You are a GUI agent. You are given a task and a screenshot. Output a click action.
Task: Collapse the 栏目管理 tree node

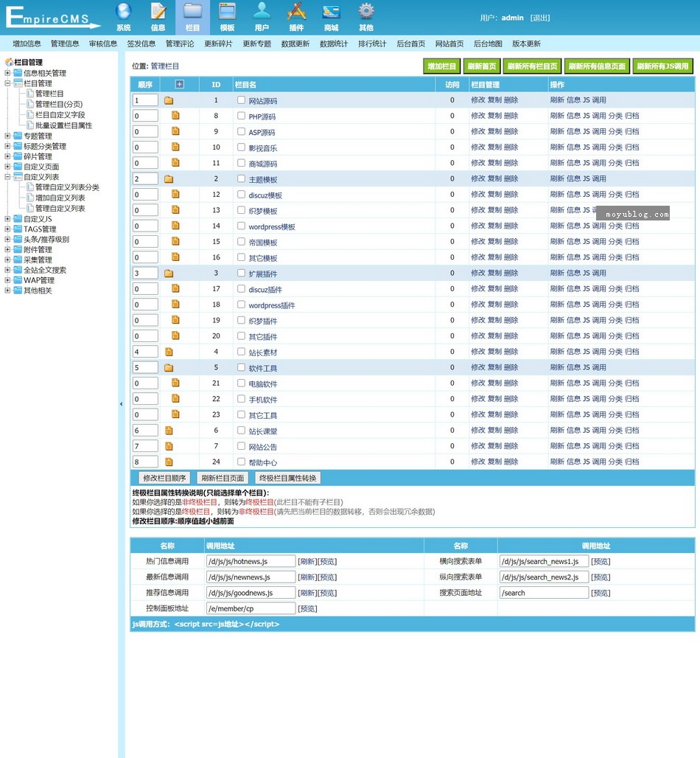point(7,83)
